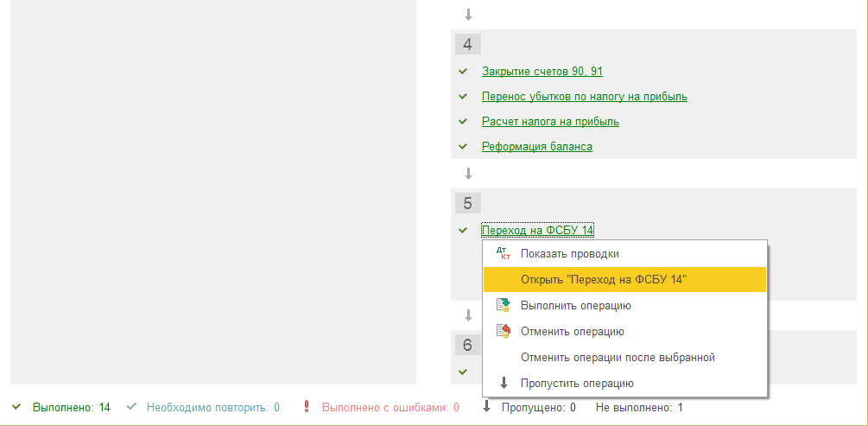Click the Переход на ФСБУ 14 link

tap(537, 230)
